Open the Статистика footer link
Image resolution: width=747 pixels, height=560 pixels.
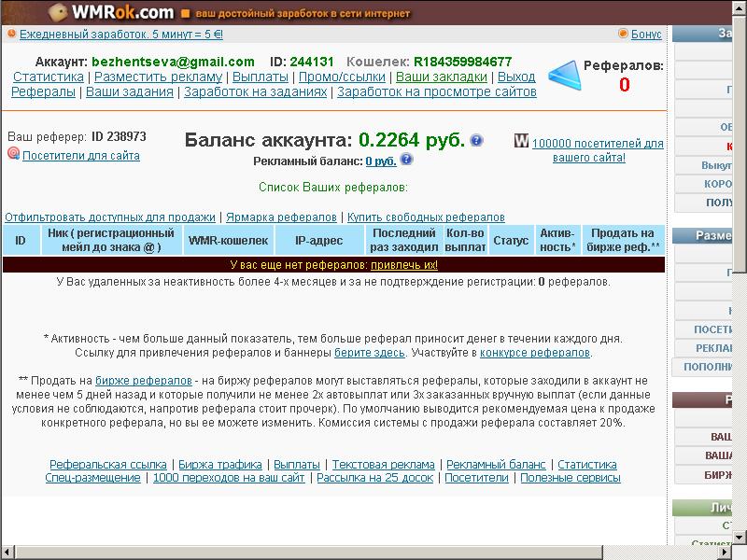pyautogui.click(x=587, y=464)
